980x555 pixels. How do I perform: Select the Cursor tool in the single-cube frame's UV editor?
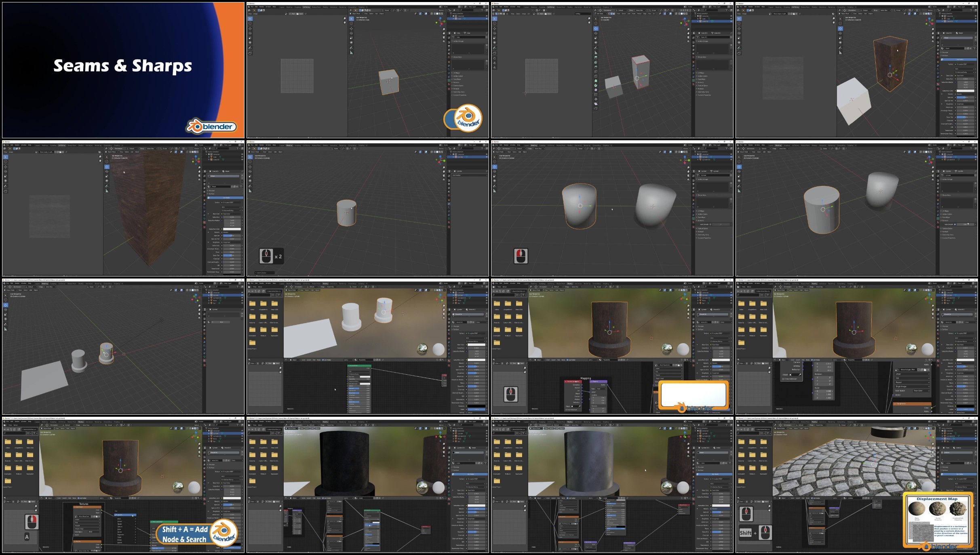pyautogui.click(x=250, y=23)
